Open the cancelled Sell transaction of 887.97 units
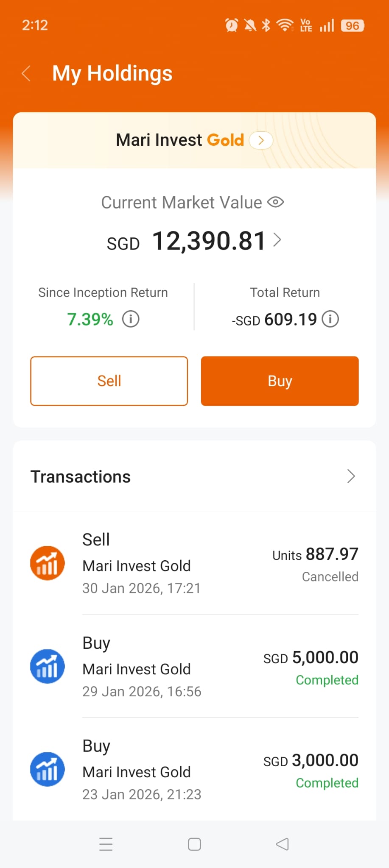Screen dimensions: 389x868 click(x=220, y=564)
